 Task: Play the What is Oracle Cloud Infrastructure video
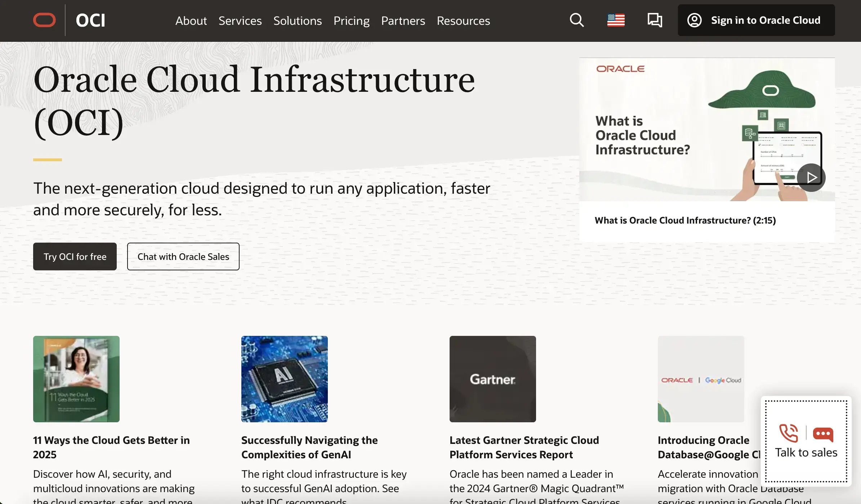[x=811, y=177]
